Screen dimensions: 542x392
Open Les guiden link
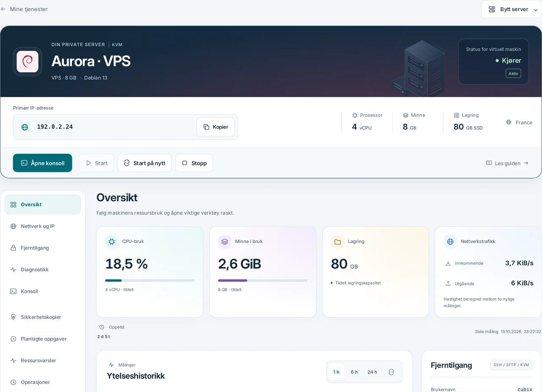(x=507, y=163)
